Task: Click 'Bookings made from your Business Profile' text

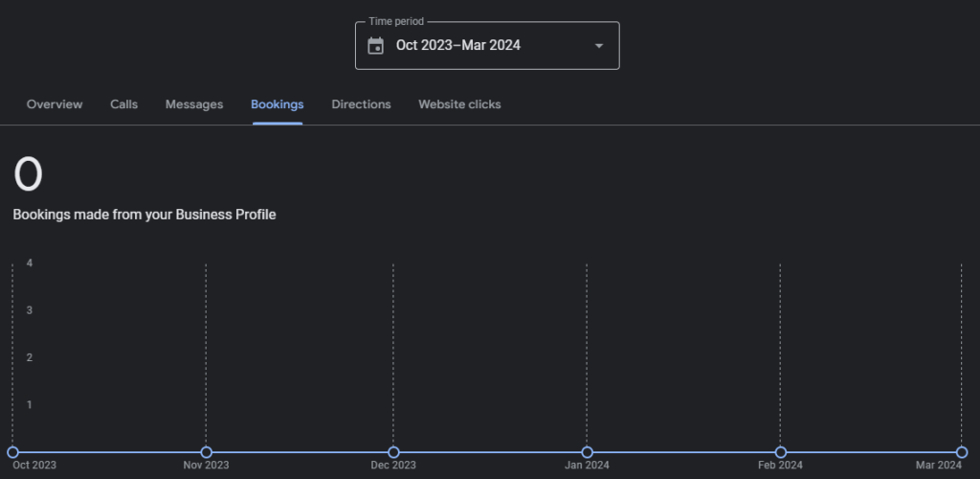Action: [145, 215]
